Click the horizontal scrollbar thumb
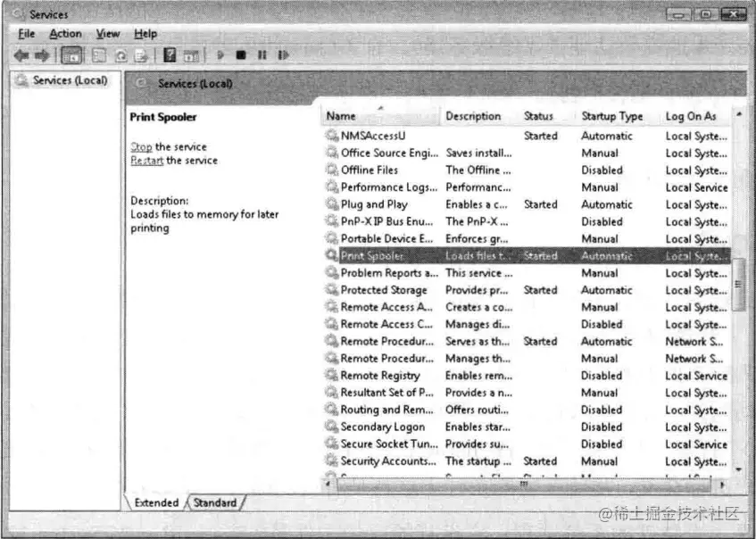This screenshot has height=539, width=756. click(524, 485)
